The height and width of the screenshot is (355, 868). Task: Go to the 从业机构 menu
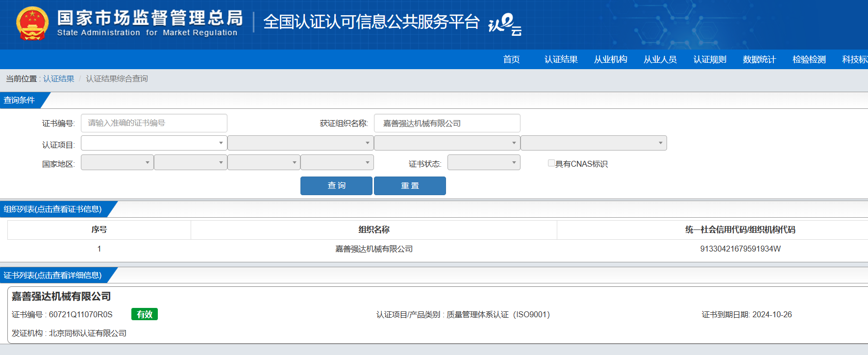[x=610, y=59]
